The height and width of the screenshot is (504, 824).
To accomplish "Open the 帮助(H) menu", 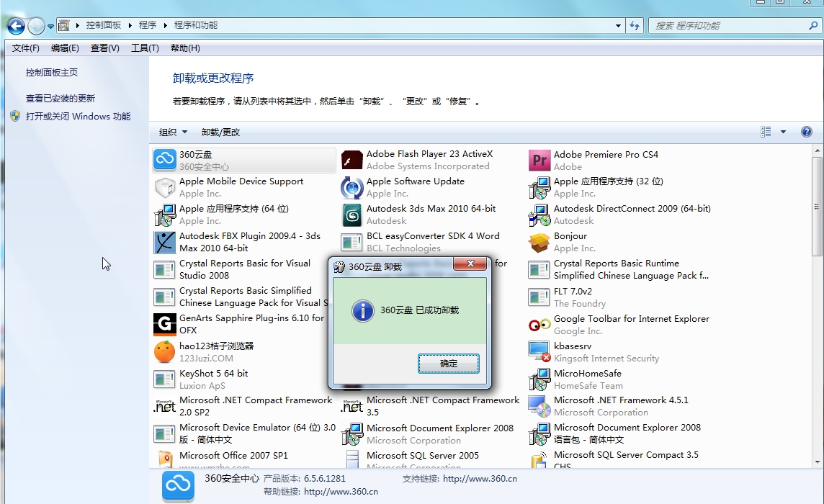I will tap(185, 48).
